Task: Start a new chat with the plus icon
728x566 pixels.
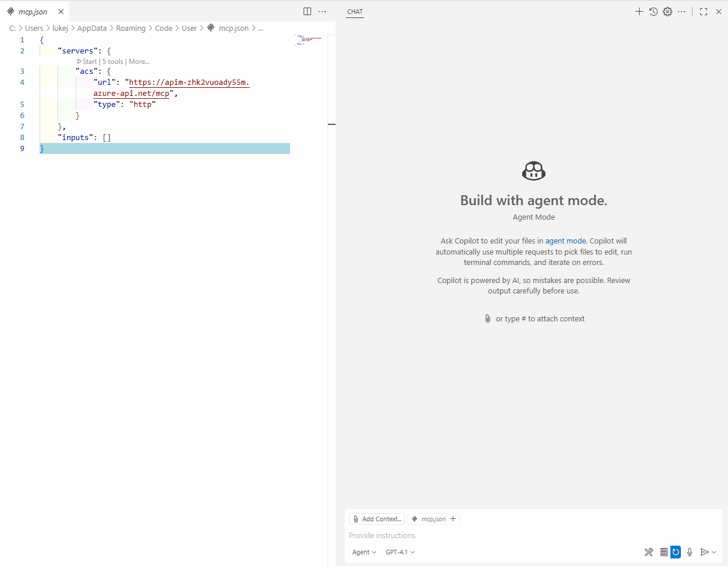Action: (x=639, y=12)
